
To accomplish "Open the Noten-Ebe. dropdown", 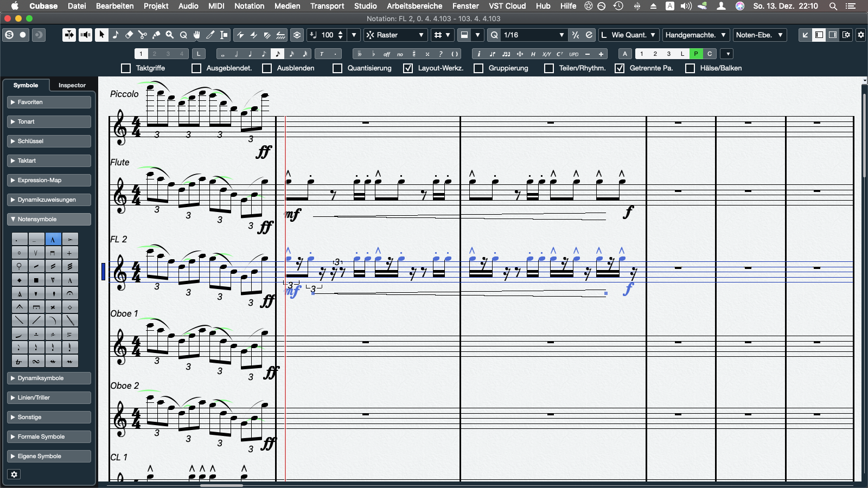I will click(x=759, y=35).
